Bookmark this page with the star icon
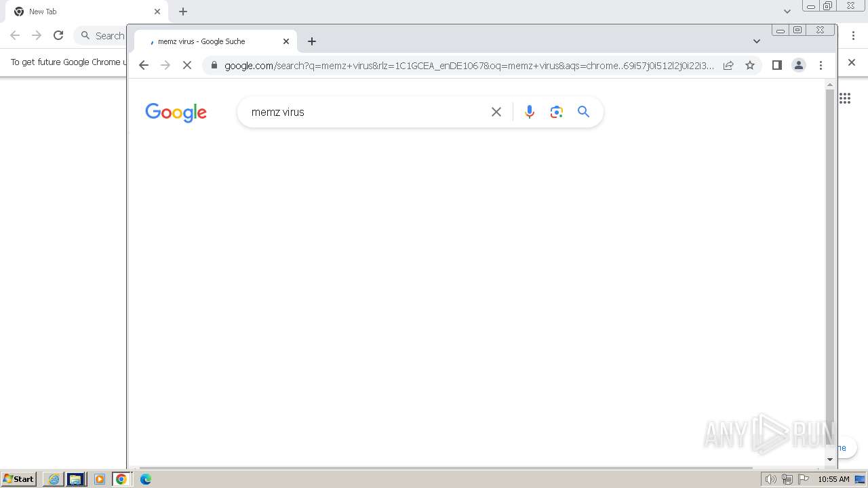 click(x=750, y=65)
